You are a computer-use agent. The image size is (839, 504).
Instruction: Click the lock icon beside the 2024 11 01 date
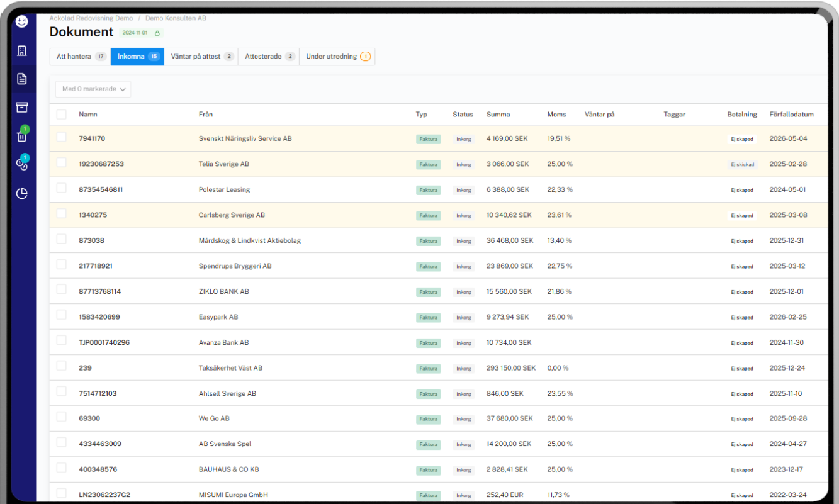point(157,33)
